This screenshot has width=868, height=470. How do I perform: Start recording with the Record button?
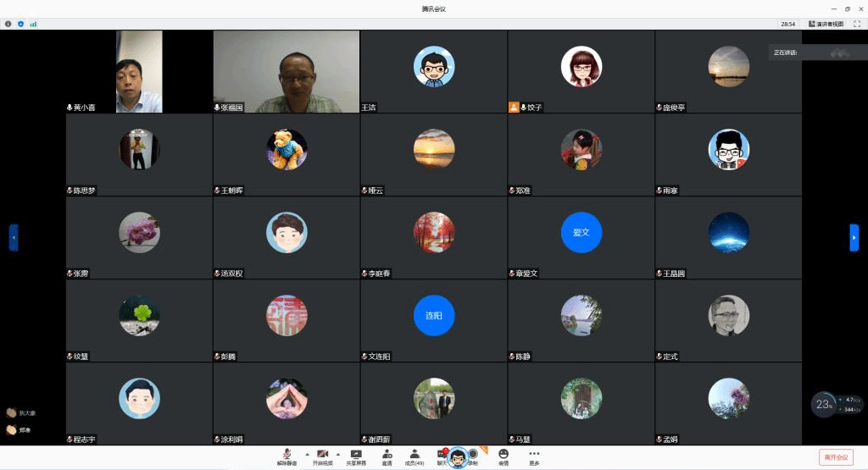click(472, 456)
